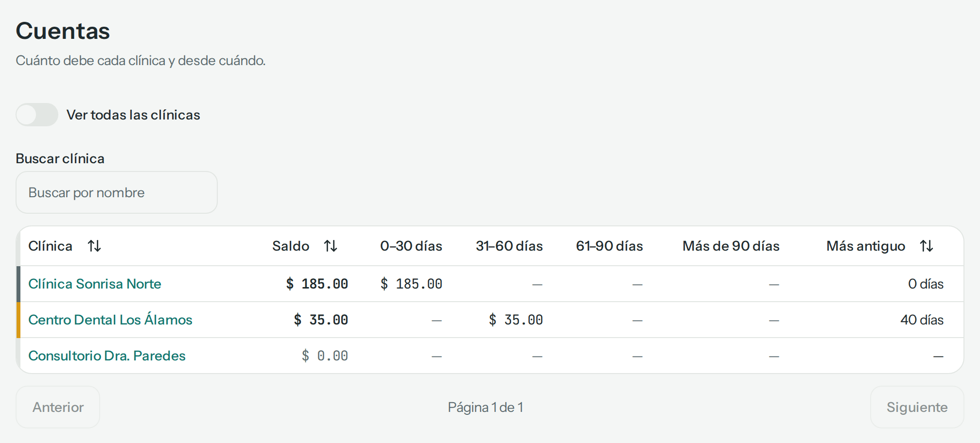This screenshot has width=980, height=443.
Task: Click the Clínica column header
Action: point(50,246)
